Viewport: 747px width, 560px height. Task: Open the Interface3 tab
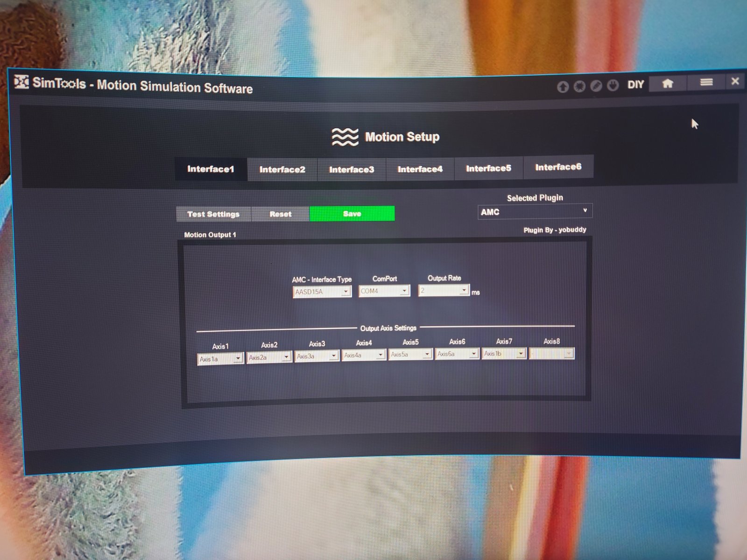click(x=352, y=169)
